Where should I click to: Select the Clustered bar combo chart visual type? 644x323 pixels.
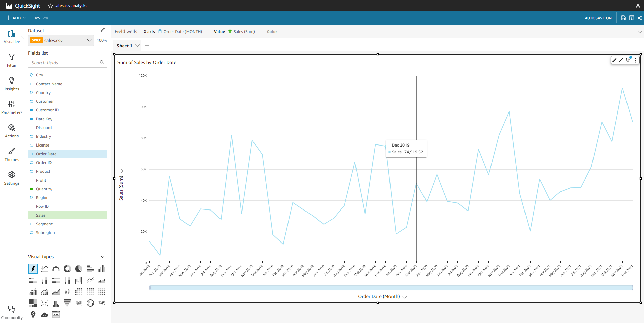tap(33, 292)
